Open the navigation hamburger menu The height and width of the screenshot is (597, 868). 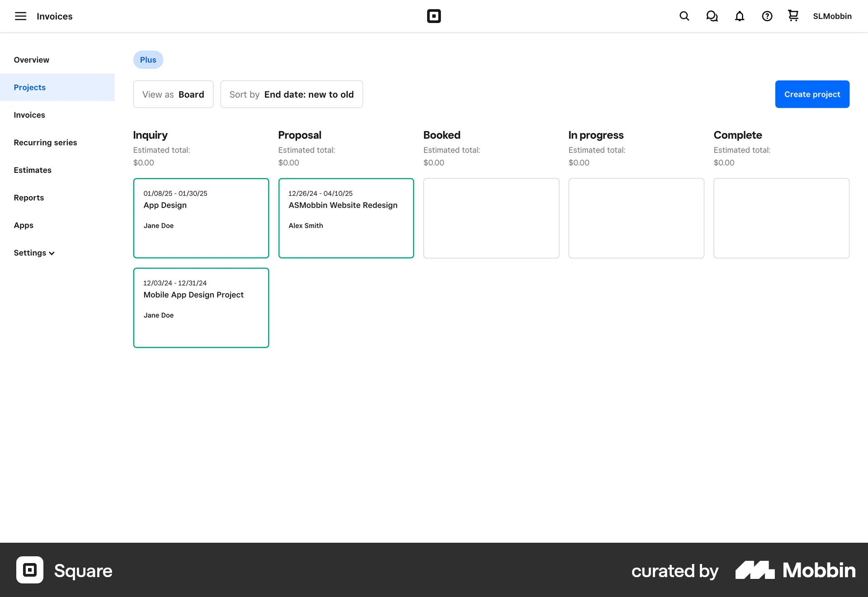tap(20, 16)
